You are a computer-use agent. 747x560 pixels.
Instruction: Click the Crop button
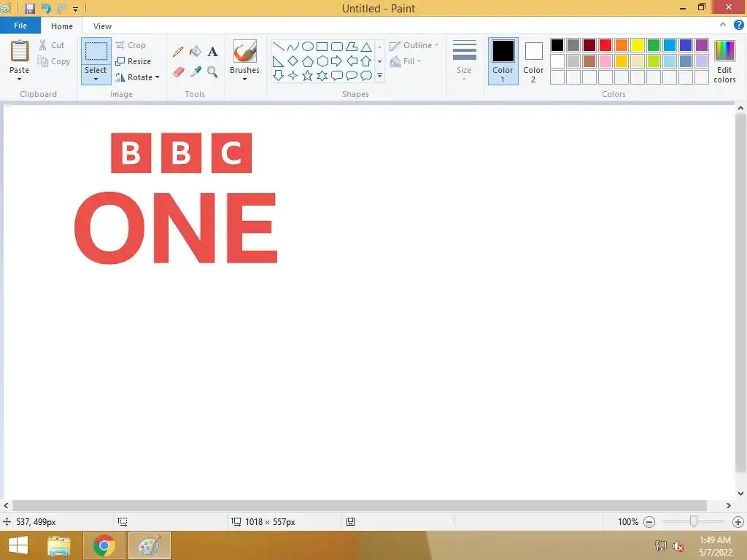click(131, 45)
